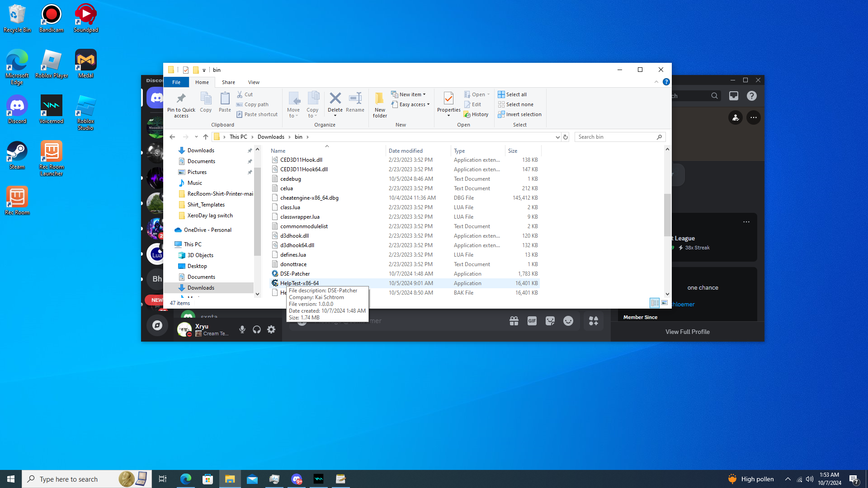Open the View ribbon tab
This screenshot has height=488, width=868.
(x=254, y=82)
